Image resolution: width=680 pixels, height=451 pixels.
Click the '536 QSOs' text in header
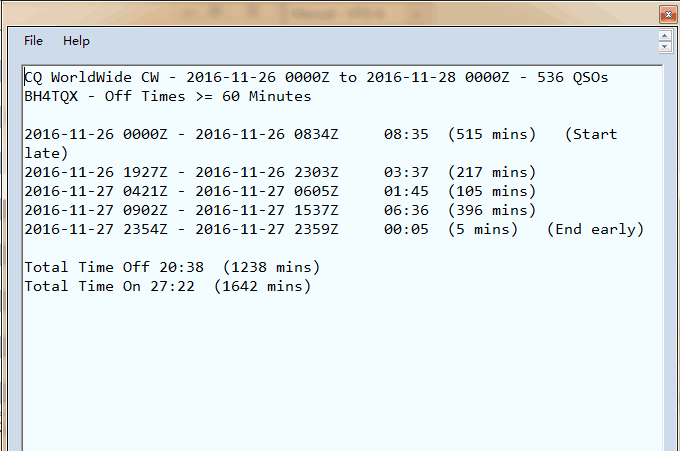click(572, 78)
